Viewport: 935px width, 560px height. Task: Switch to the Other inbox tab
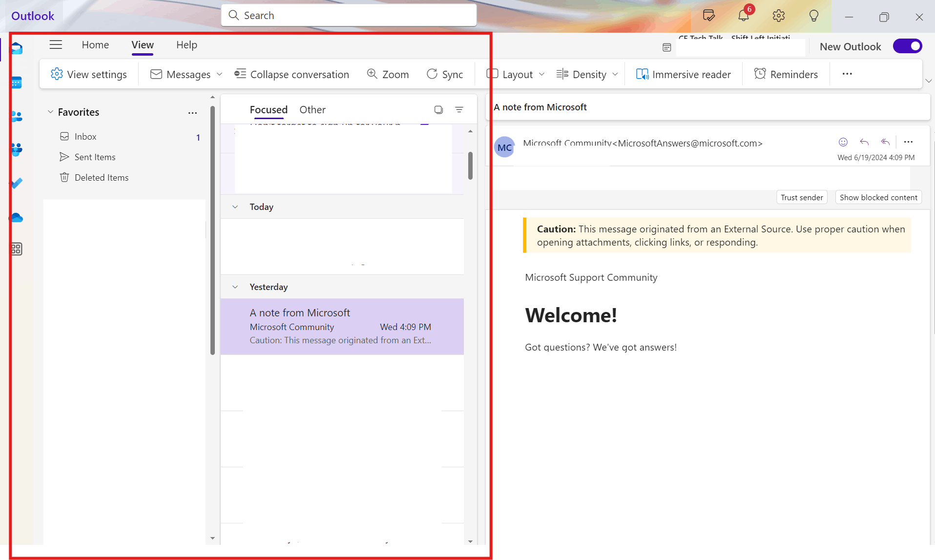tap(312, 110)
